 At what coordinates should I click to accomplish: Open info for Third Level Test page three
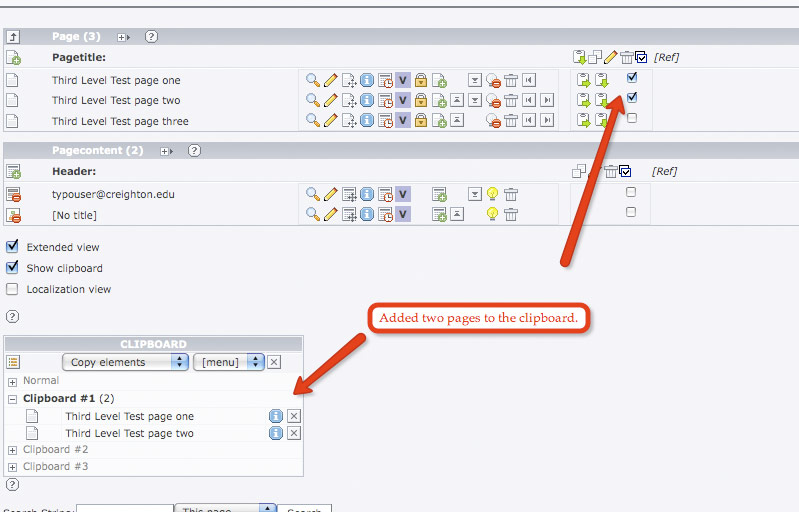(367, 121)
